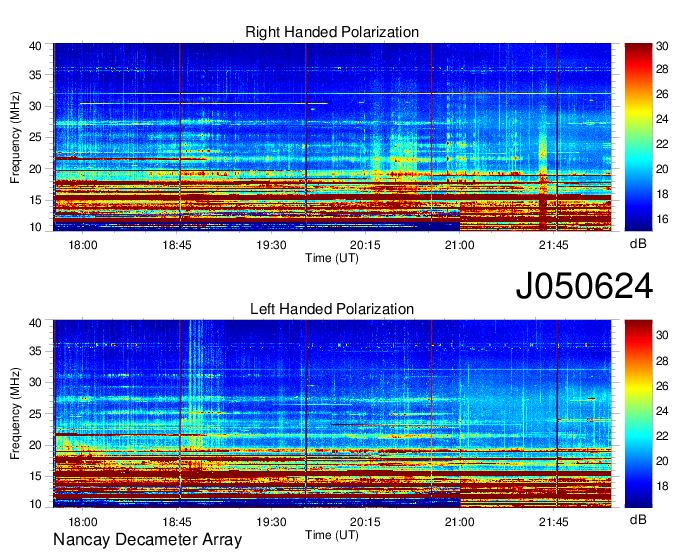Image resolution: width=680 pixels, height=552 pixels.
Task: Click the upper plot's Frequency (MHz) axis label
Action: 15,137
